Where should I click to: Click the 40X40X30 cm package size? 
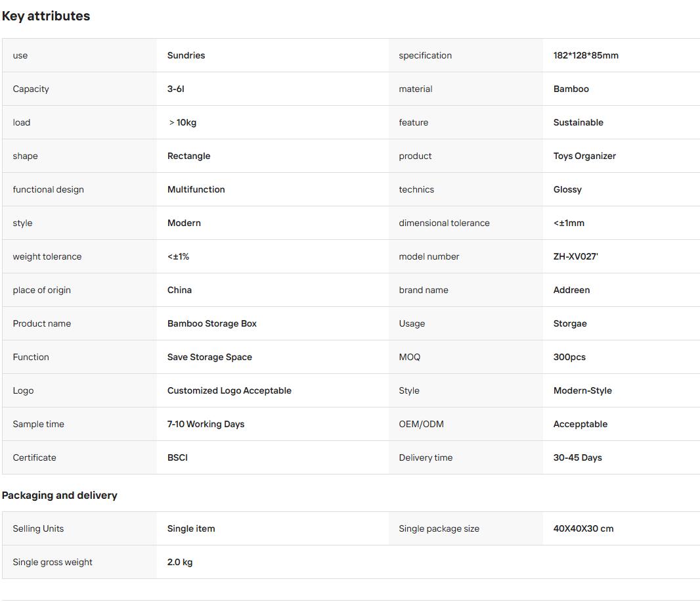[584, 528]
